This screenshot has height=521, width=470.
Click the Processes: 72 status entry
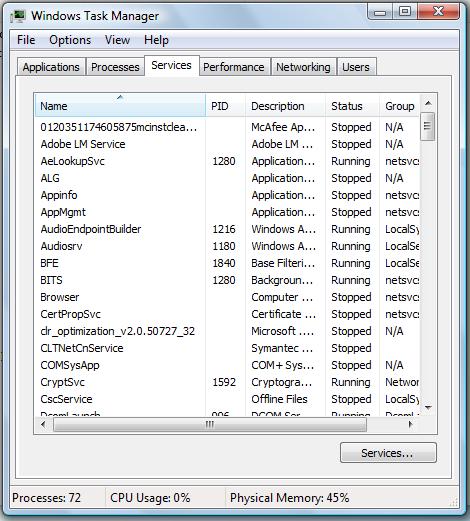tap(47, 498)
